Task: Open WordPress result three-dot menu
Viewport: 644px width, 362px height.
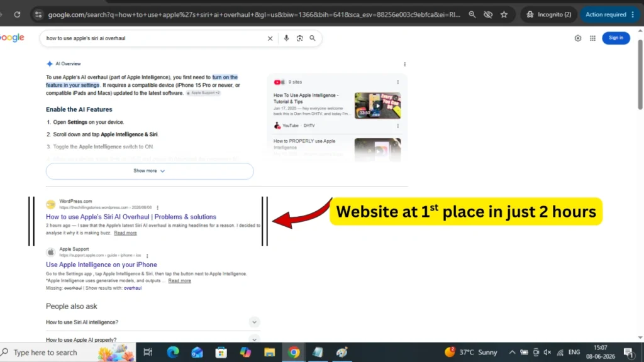Action: click(x=157, y=207)
